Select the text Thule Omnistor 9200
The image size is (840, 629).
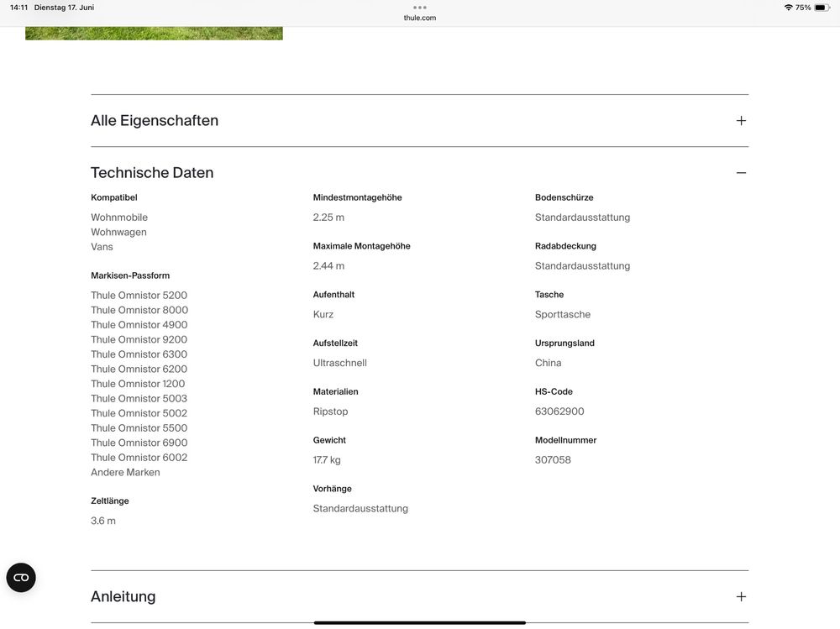pos(139,339)
